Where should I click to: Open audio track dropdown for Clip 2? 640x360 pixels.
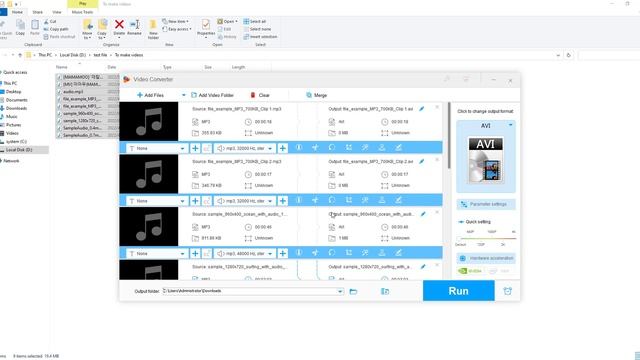(244, 201)
